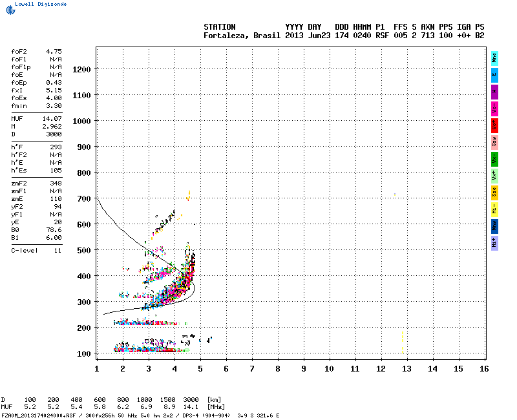Click the B1 value 6.00

54,238
